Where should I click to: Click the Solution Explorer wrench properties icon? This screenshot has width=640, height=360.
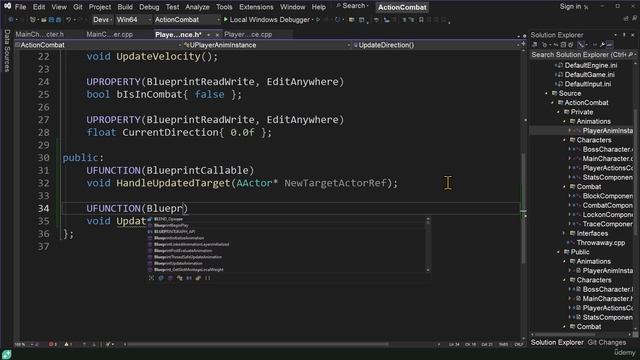coord(602,45)
